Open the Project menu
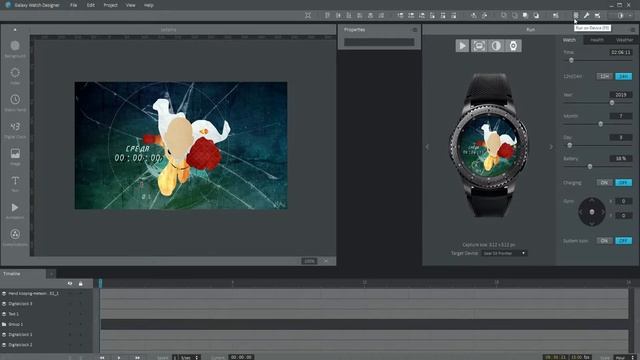This screenshot has width=640, height=360. tap(110, 5)
